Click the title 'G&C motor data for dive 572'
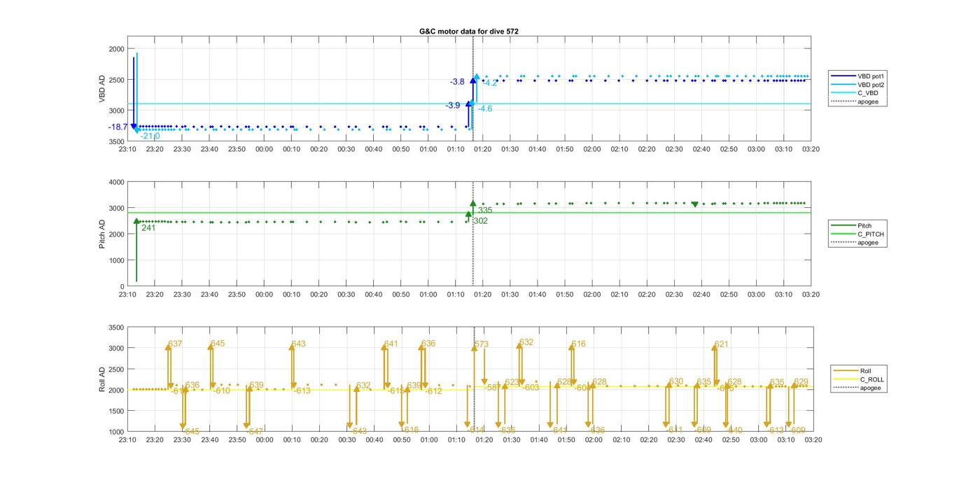 click(x=469, y=31)
